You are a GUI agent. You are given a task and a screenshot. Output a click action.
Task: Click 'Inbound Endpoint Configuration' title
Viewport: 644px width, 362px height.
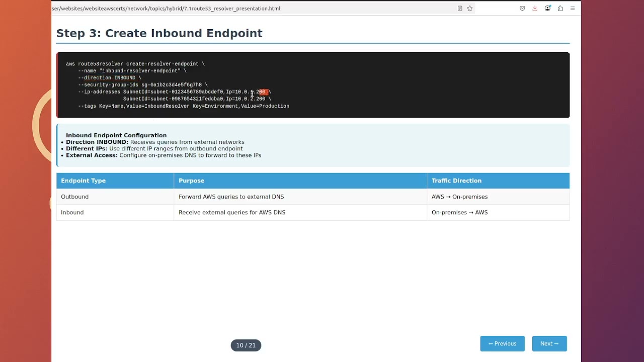click(116, 135)
